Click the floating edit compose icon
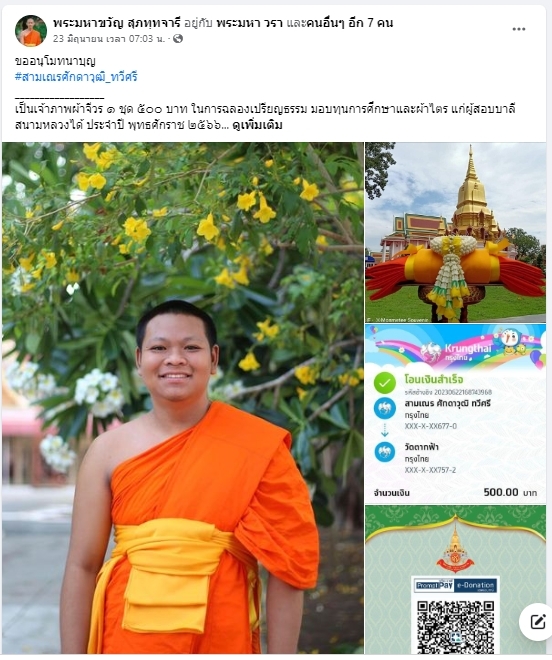This screenshot has height=660, width=552. (537, 622)
